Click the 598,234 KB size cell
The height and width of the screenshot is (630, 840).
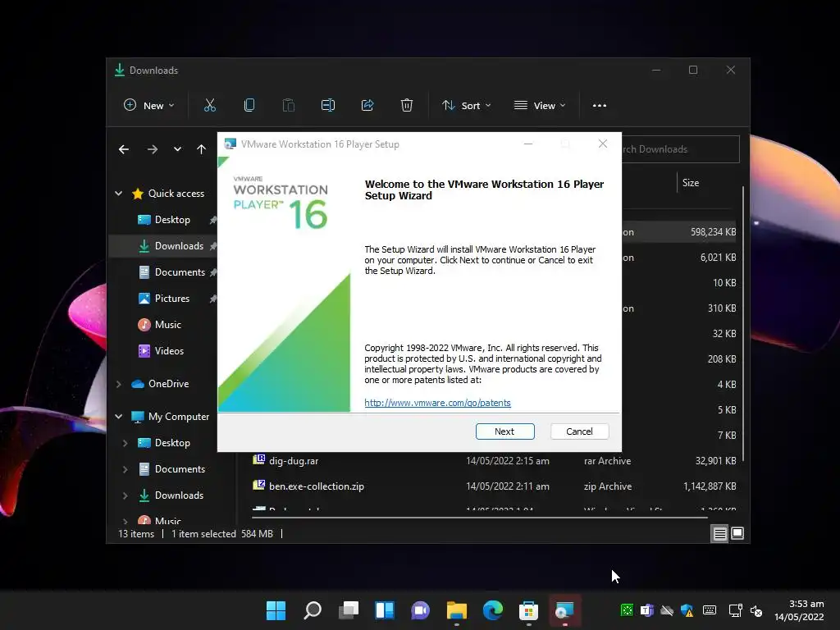point(713,232)
